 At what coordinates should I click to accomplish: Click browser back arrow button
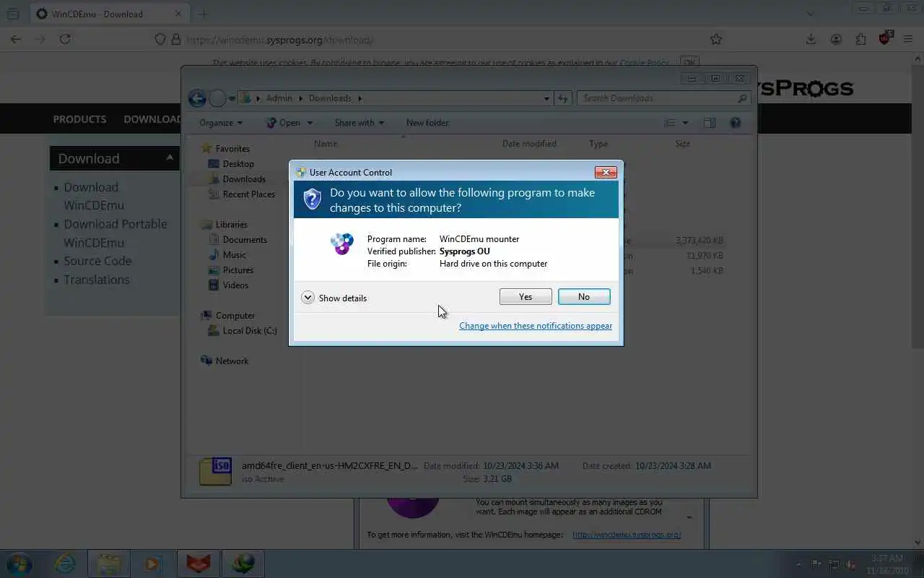click(x=16, y=39)
